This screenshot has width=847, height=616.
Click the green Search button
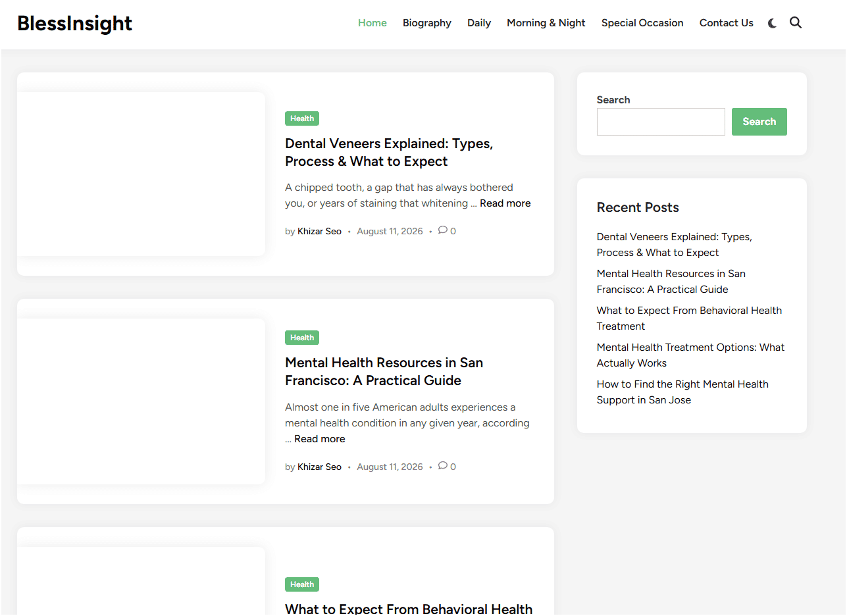click(x=759, y=122)
